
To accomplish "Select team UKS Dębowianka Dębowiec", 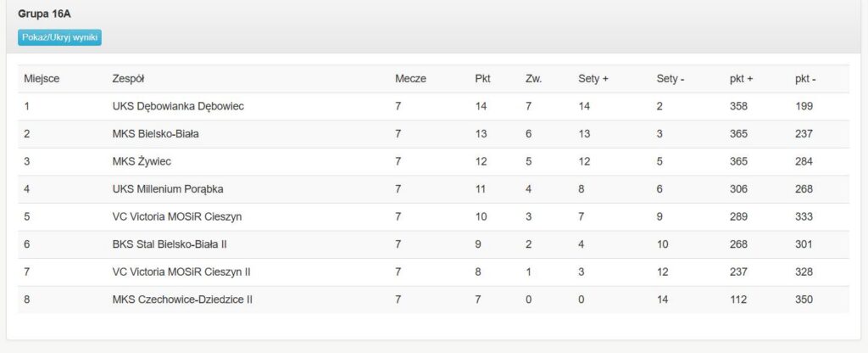I will point(178,106).
